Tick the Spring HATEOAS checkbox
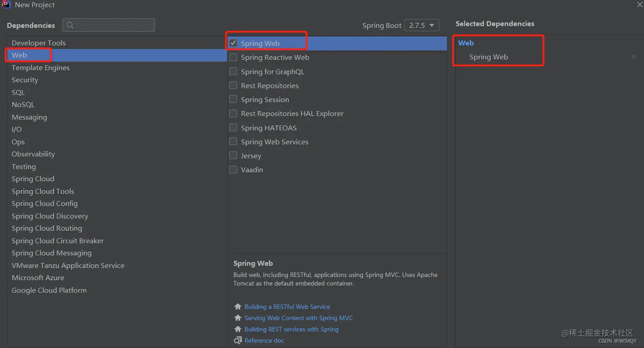 click(x=233, y=127)
